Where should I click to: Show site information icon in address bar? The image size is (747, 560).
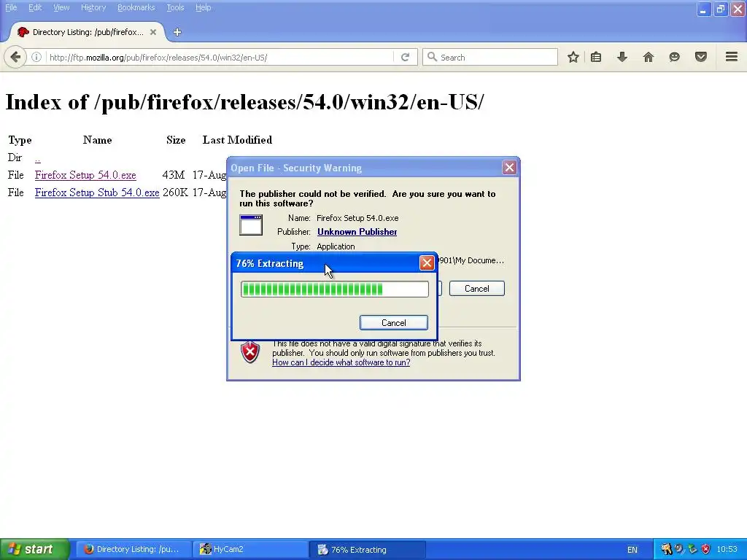point(36,57)
